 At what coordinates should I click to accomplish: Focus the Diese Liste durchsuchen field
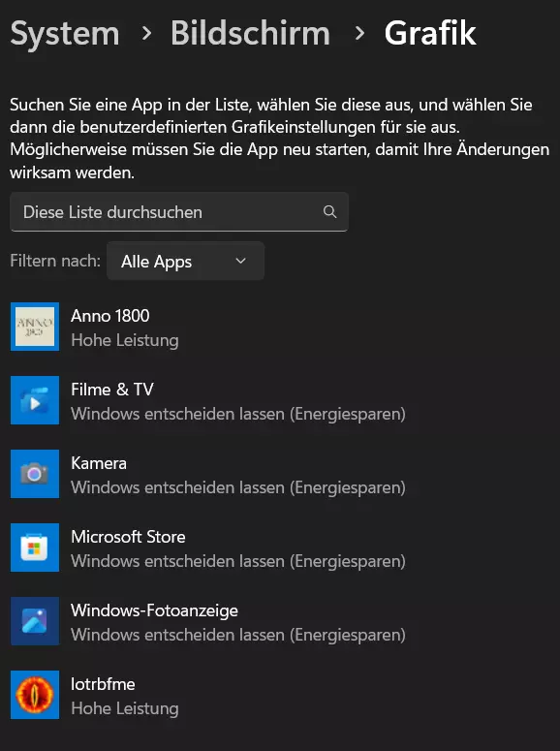tap(179, 211)
